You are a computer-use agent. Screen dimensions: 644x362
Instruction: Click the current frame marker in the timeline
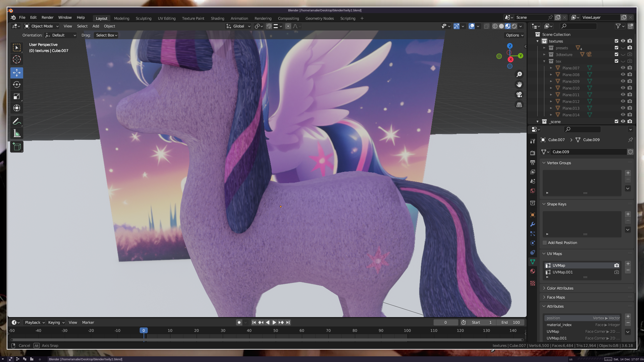pyautogui.click(x=144, y=330)
